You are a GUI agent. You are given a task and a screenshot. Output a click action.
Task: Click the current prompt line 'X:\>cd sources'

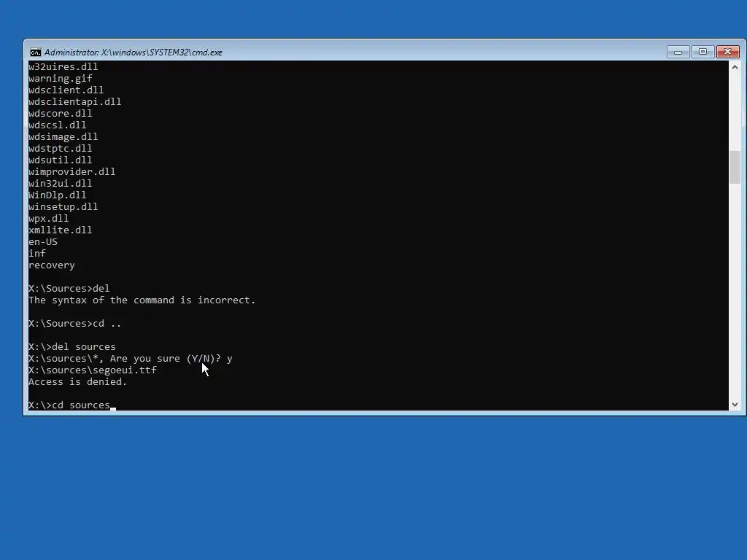pos(69,405)
